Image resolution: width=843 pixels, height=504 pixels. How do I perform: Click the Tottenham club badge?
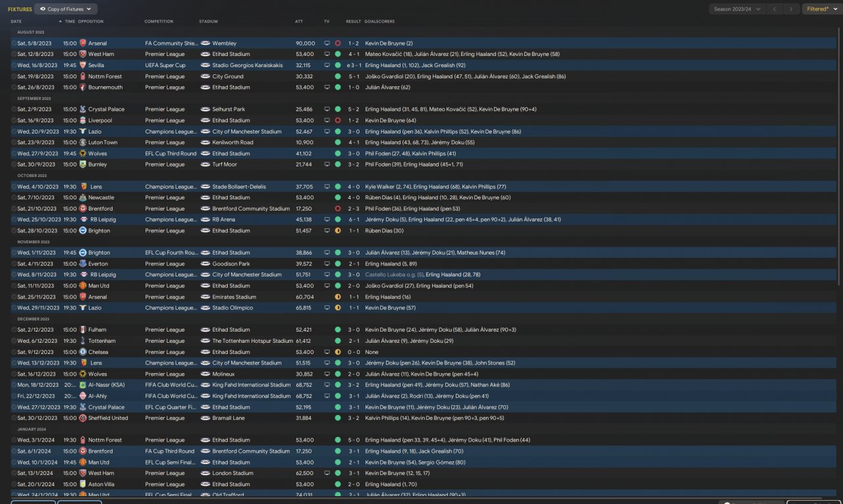(x=82, y=341)
